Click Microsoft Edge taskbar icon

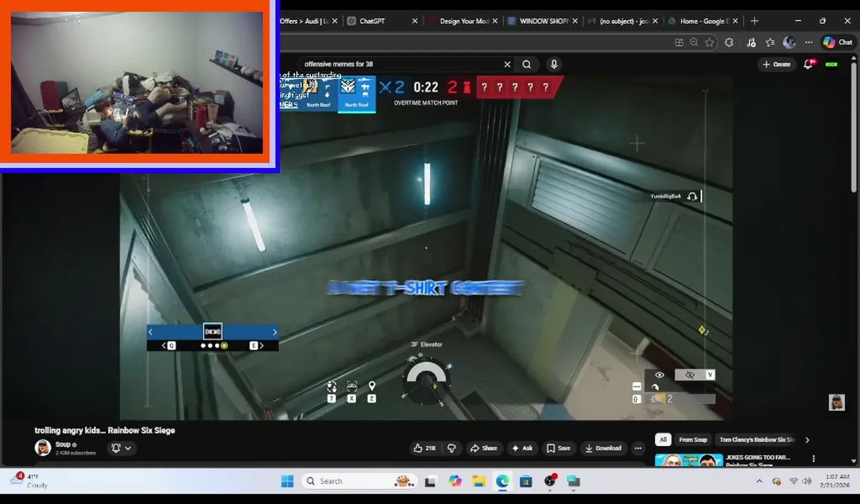click(x=502, y=481)
